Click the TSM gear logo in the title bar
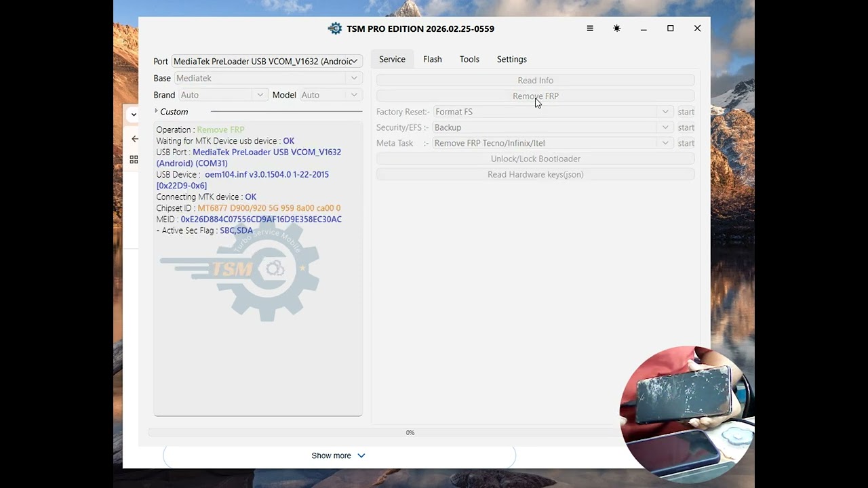The height and width of the screenshot is (488, 868). point(335,28)
